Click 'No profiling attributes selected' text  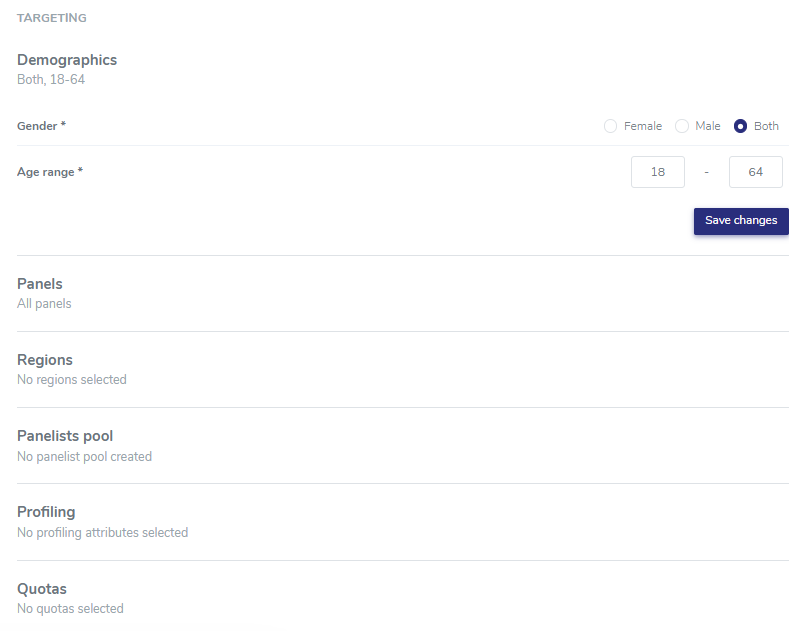click(x=102, y=532)
